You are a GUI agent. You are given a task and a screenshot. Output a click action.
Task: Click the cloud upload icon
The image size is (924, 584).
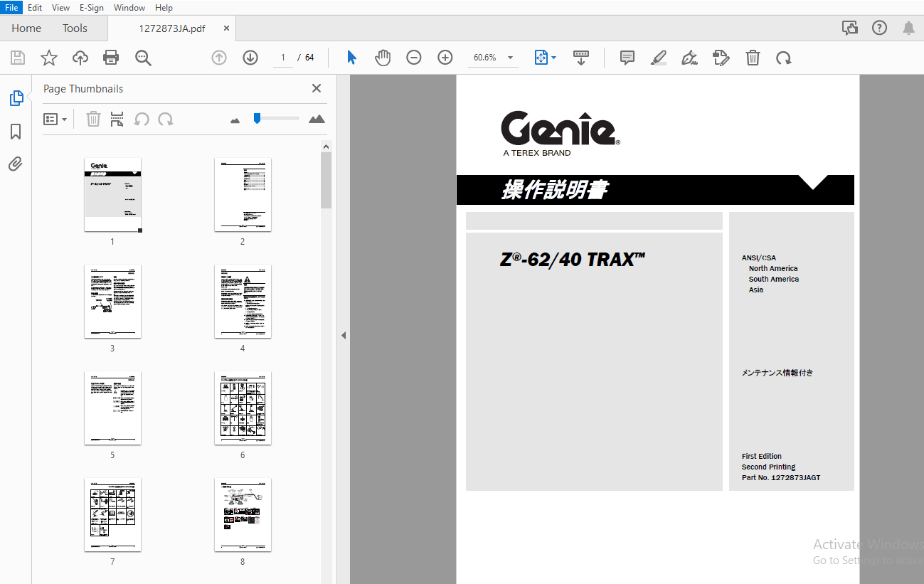(80, 58)
